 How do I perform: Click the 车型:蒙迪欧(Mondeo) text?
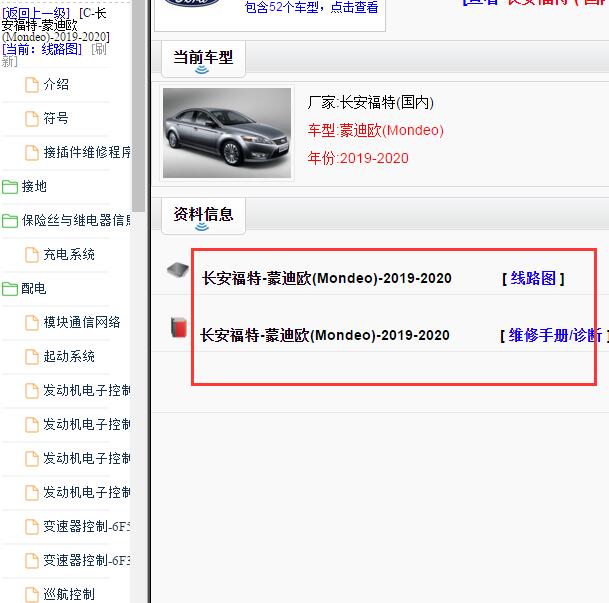[x=376, y=130]
